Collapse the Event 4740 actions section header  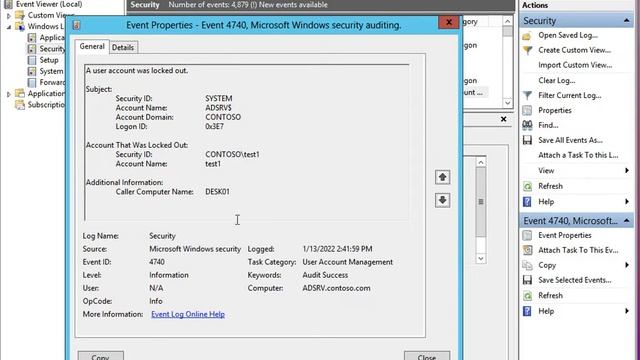point(627,221)
